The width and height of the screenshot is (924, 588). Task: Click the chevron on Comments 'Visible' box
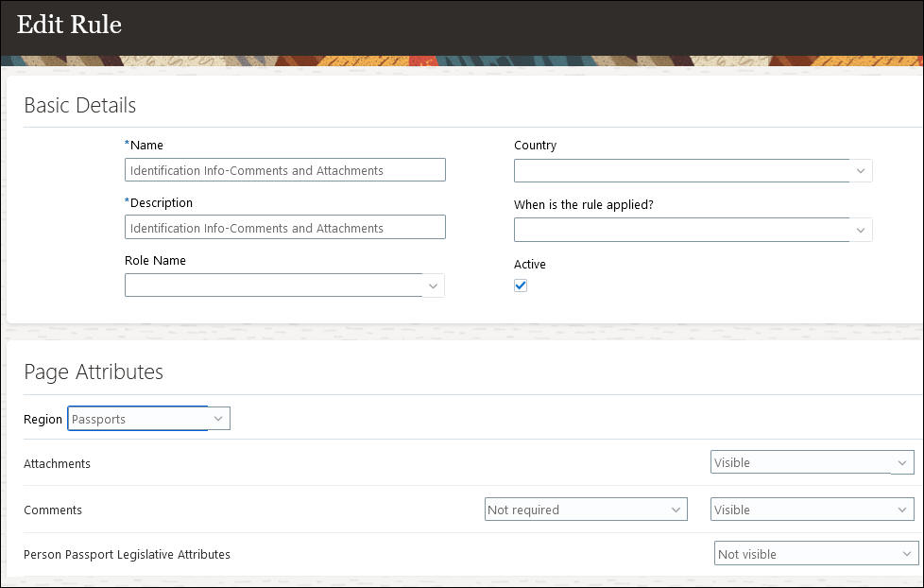coord(902,510)
